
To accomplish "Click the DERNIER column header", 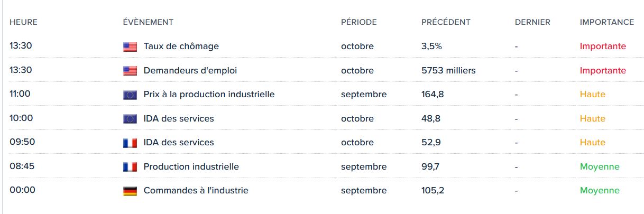I will point(532,22).
